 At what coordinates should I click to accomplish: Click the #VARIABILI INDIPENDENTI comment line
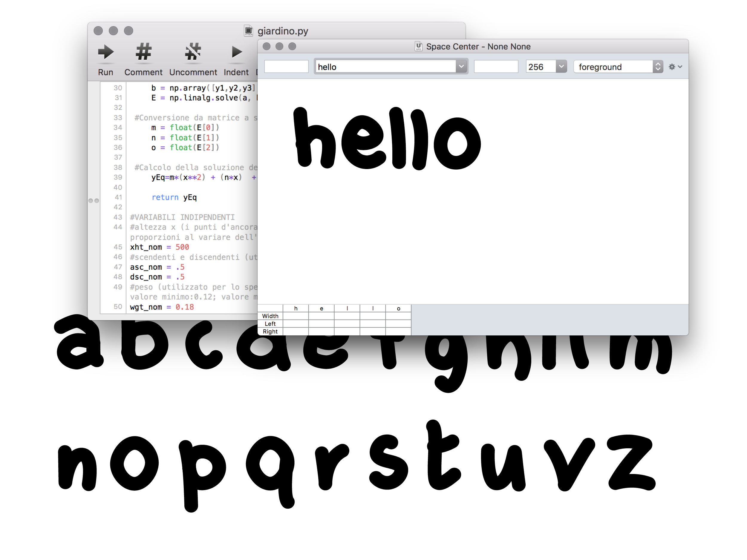coord(182,217)
